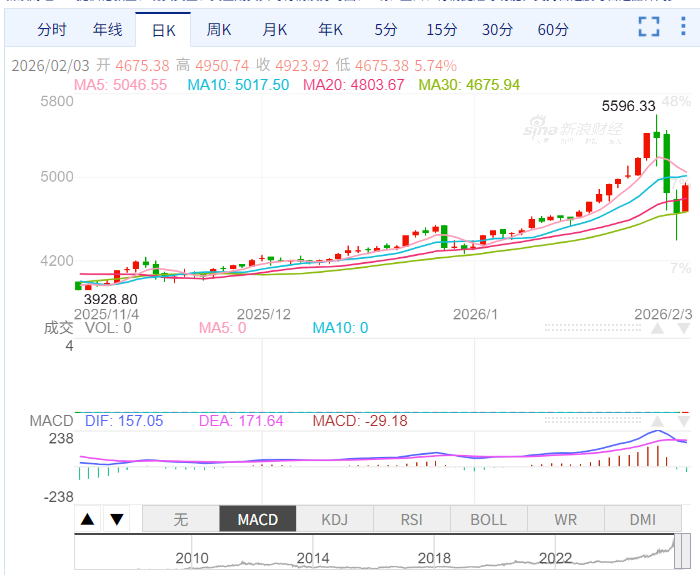700x575 pixels.
Task: Click the MA30: 4675.94 label
Action: [469, 85]
